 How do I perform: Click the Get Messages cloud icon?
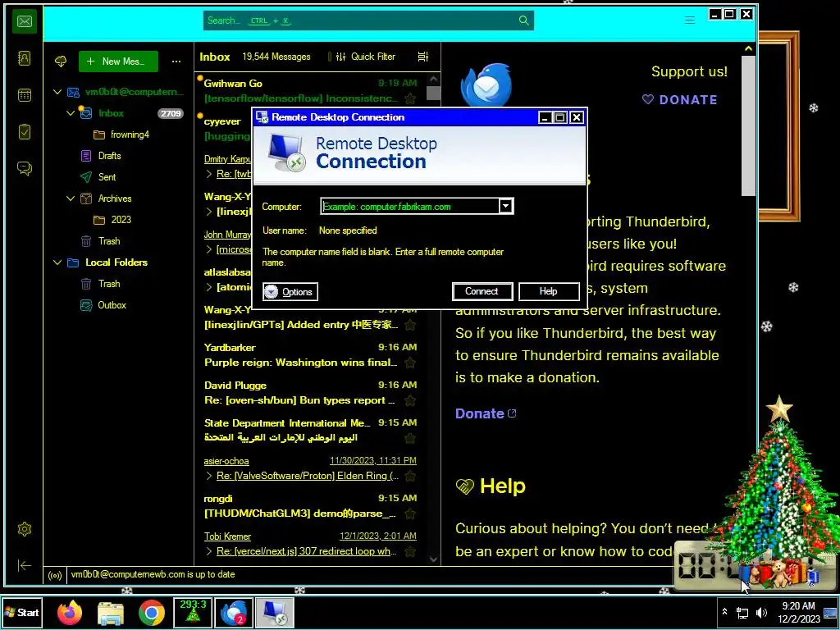click(61, 61)
